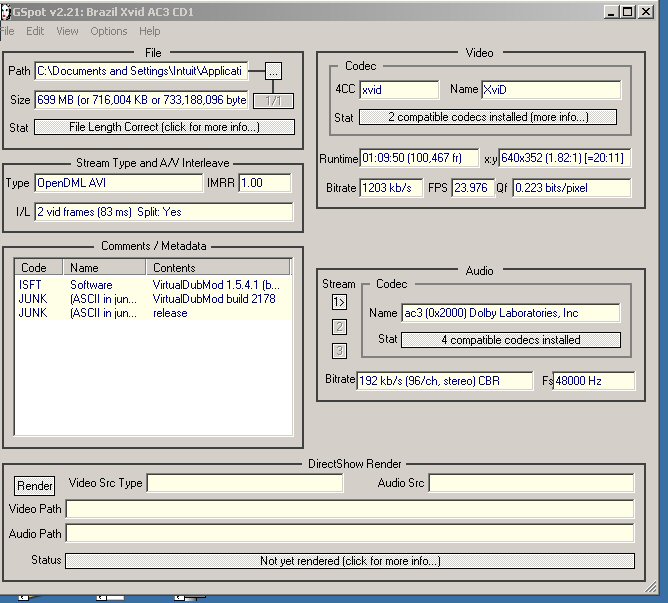Open the Help menu
This screenshot has height=603, width=668.
[x=150, y=31]
